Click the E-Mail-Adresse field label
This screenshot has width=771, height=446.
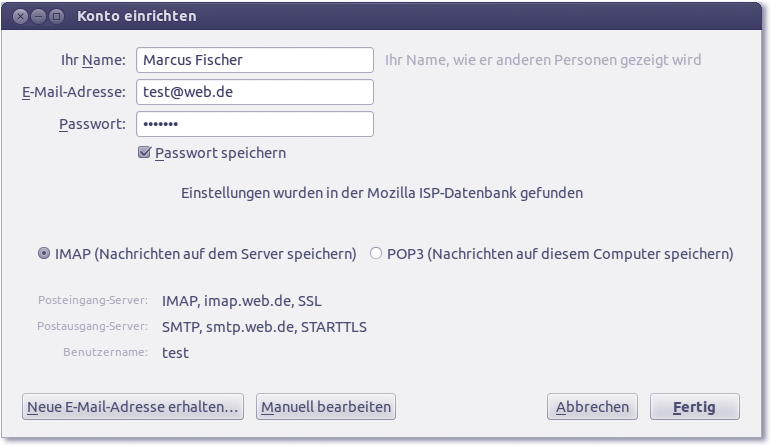pyautogui.click(x=73, y=92)
